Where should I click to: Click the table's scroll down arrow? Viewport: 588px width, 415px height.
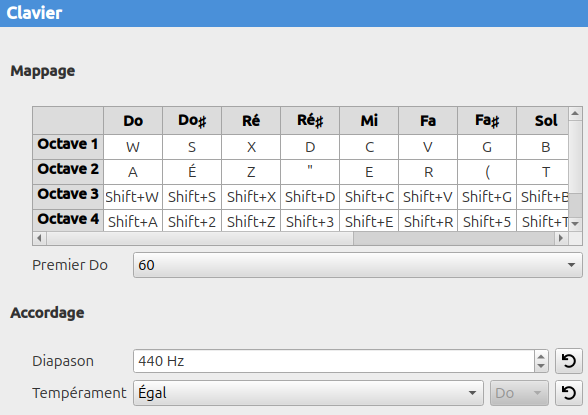pos(575,224)
